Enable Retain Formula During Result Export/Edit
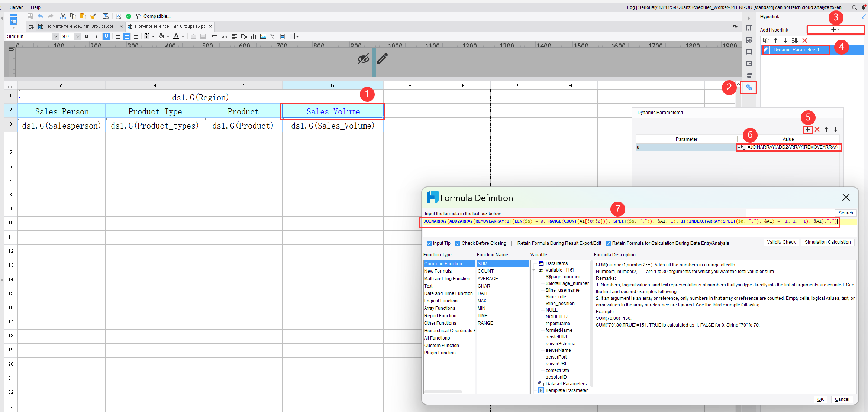 pyautogui.click(x=513, y=243)
